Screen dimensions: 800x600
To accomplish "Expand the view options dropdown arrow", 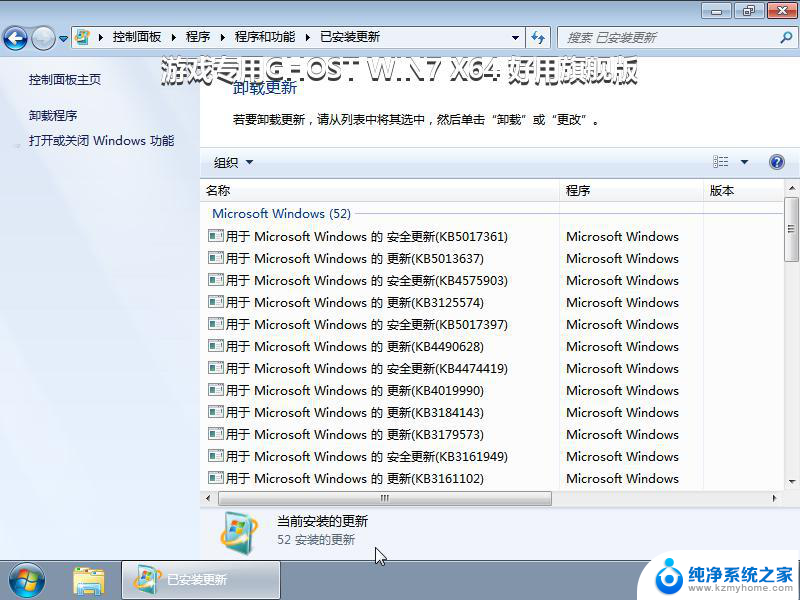I will [x=744, y=162].
